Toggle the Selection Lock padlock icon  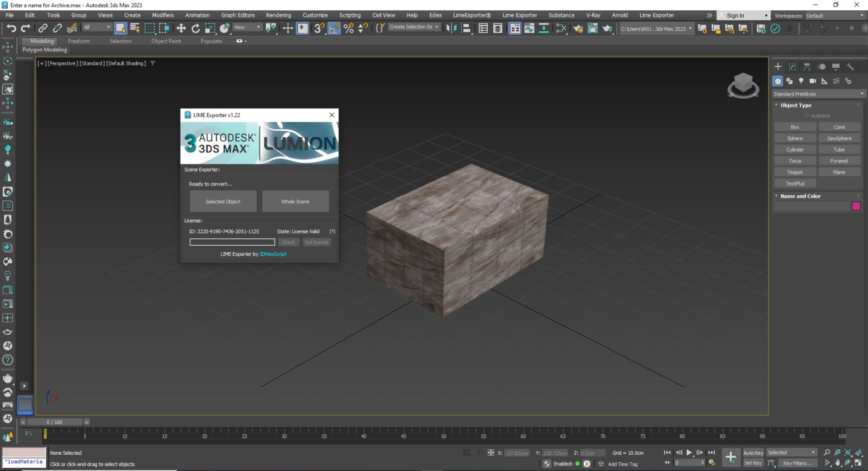click(x=478, y=453)
